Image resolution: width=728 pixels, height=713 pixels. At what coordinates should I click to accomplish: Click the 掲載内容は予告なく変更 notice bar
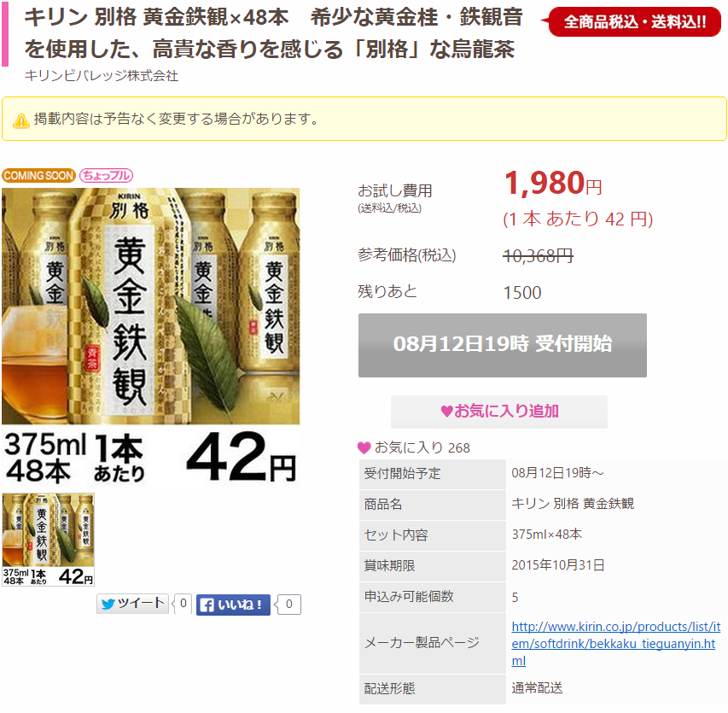pyautogui.click(x=364, y=119)
